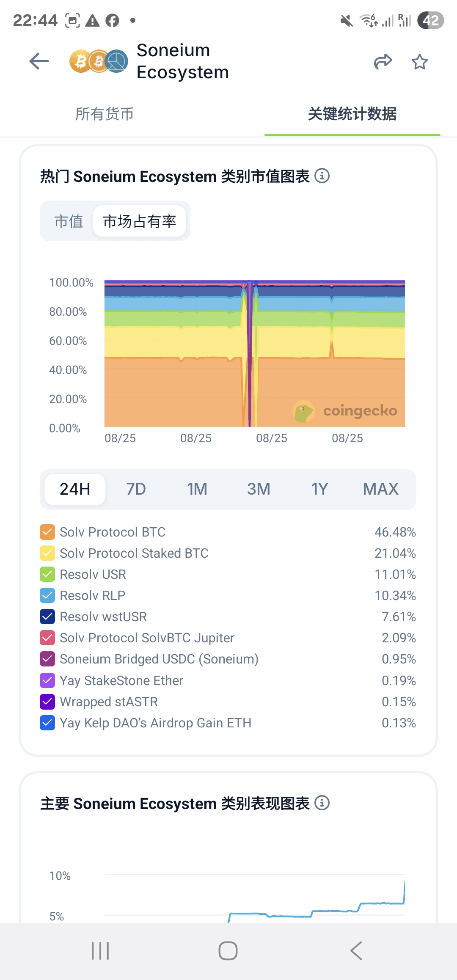
Task: Tap the back arrow icon
Action: 39,61
